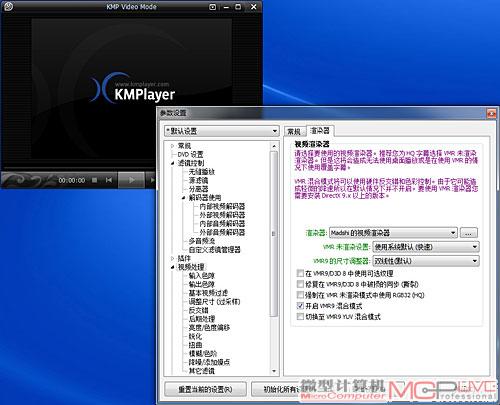
Task: Click the 00:00:00 time display in KMPlayer
Action: [72, 181]
